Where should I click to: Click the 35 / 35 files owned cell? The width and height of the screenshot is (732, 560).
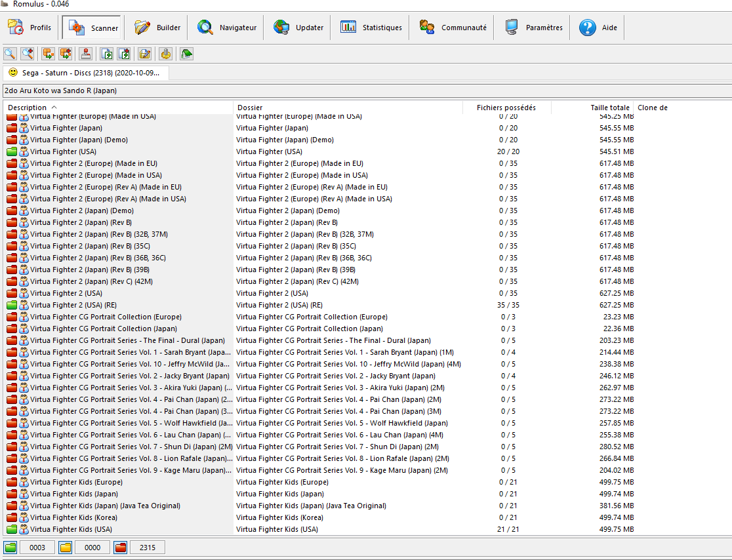508,305
